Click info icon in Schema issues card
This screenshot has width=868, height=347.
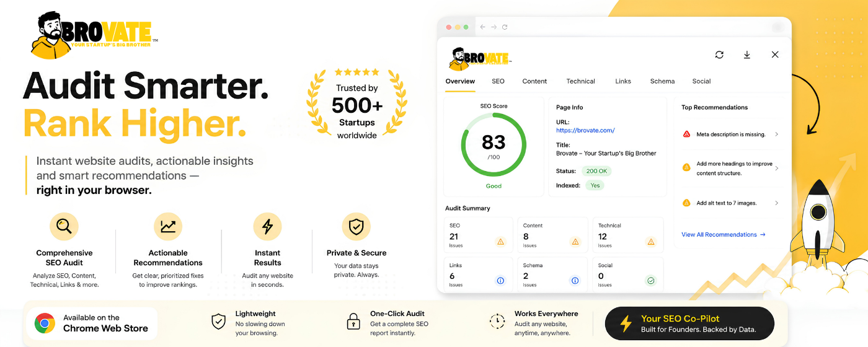click(x=575, y=281)
